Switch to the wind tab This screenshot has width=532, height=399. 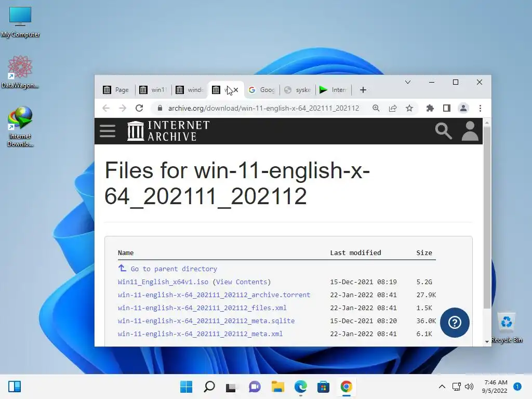point(189,90)
